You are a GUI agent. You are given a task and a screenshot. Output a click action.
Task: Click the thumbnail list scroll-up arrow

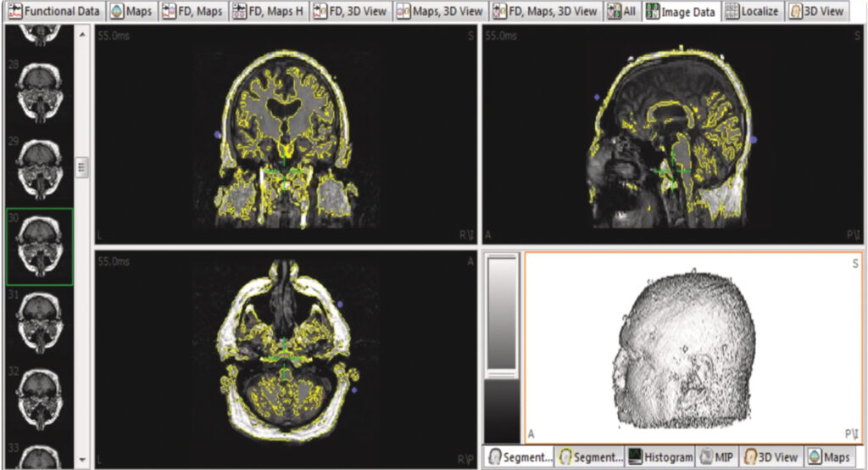(82, 35)
